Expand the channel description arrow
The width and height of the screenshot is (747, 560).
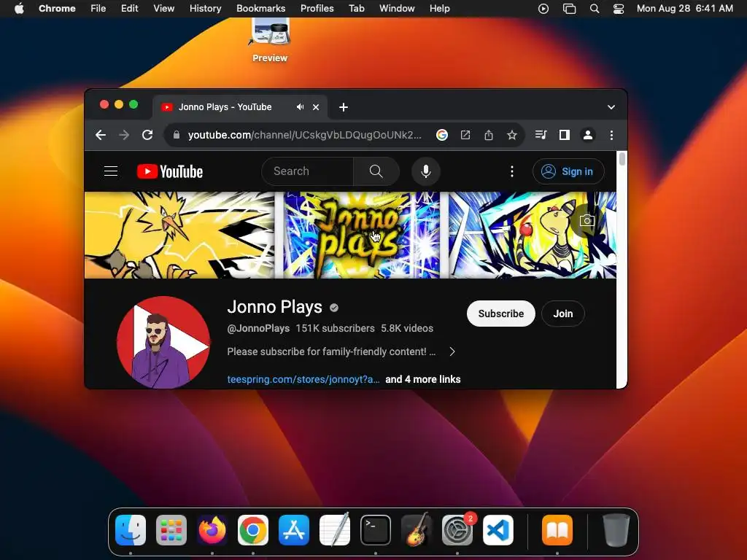452,351
